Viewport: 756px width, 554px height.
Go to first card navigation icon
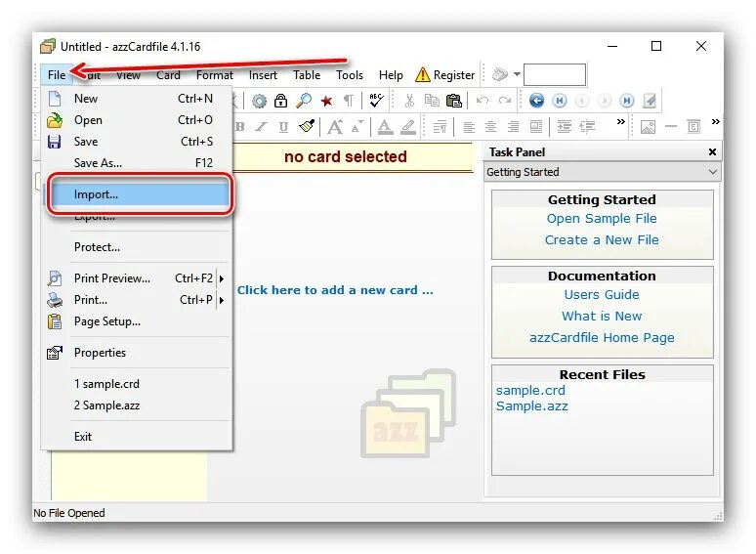pos(560,101)
